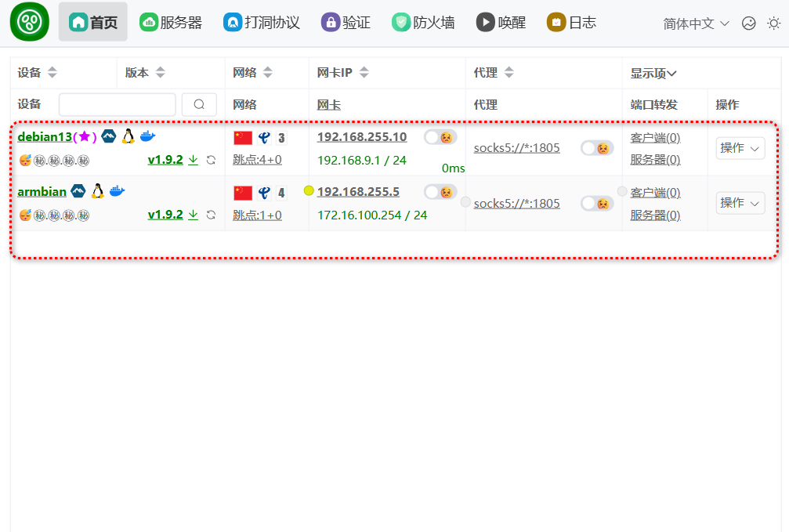Click the Docker whale icon for debian13
The height and width of the screenshot is (532, 789).
(147, 137)
